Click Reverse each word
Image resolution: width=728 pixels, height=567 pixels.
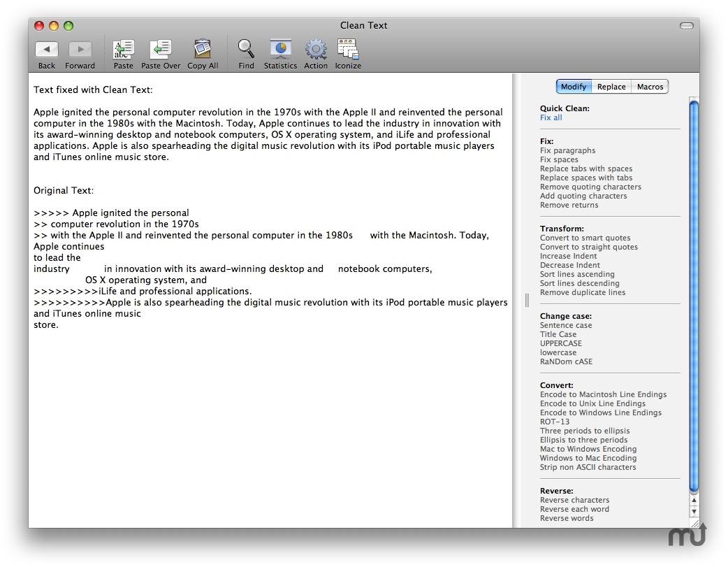pyautogui.click(x=574, y=509)
